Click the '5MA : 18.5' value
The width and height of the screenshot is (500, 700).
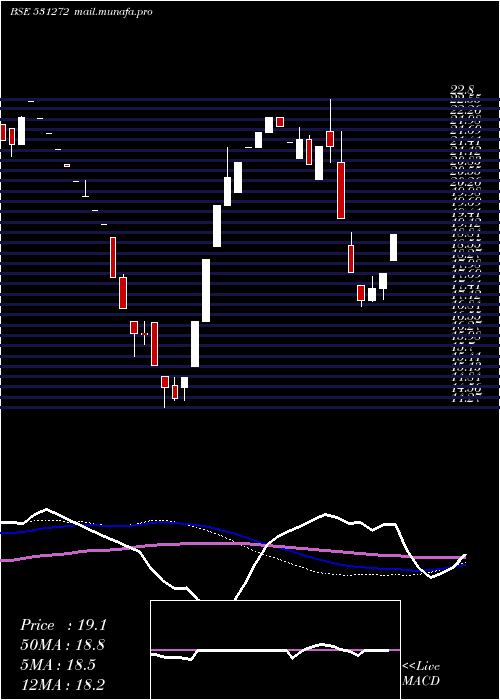click(x=58, y=665)
